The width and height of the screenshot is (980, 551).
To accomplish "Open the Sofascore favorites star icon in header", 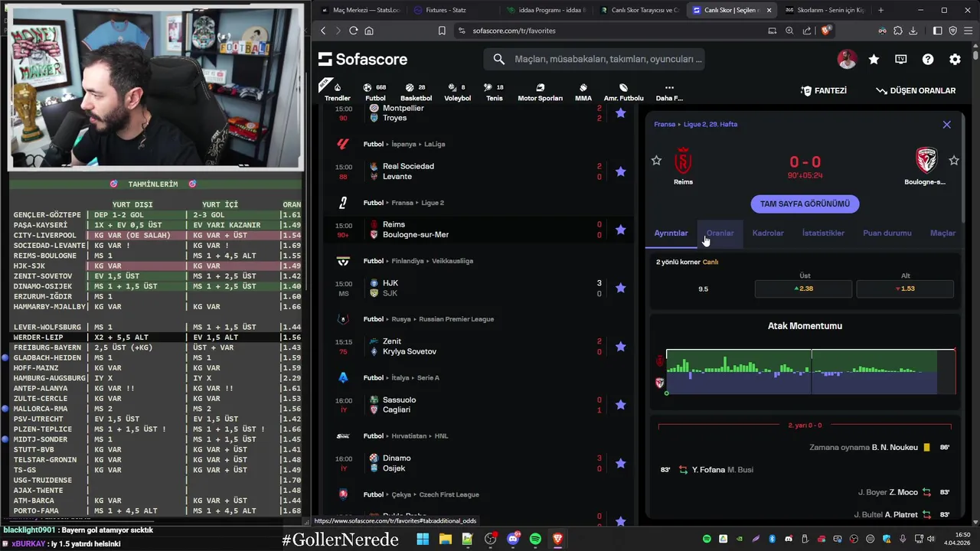I will [874, 59].
